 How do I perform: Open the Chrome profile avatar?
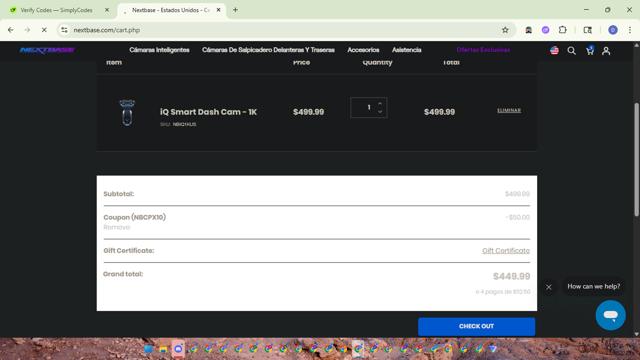pyautogui.click(x=613, y=30)
